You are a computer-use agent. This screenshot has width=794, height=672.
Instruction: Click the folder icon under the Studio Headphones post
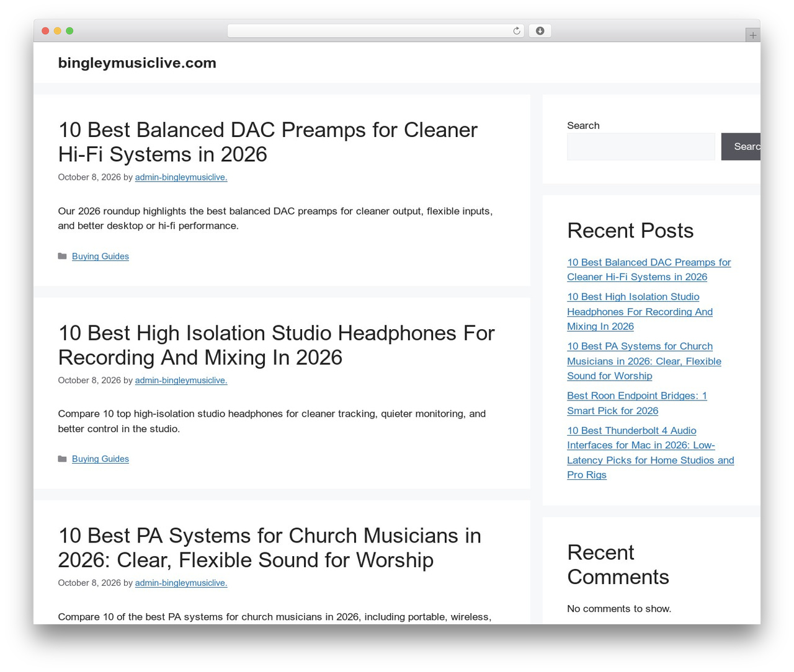coord(62,459)
